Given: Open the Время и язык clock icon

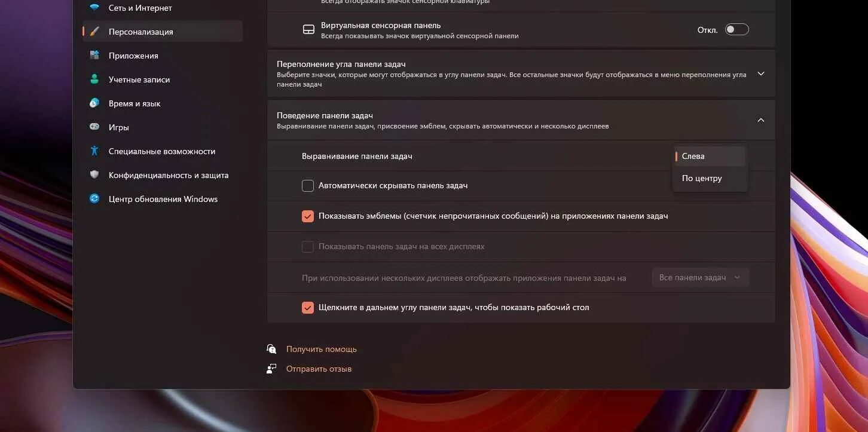Looking at the screenshot, I should [94, 103].
